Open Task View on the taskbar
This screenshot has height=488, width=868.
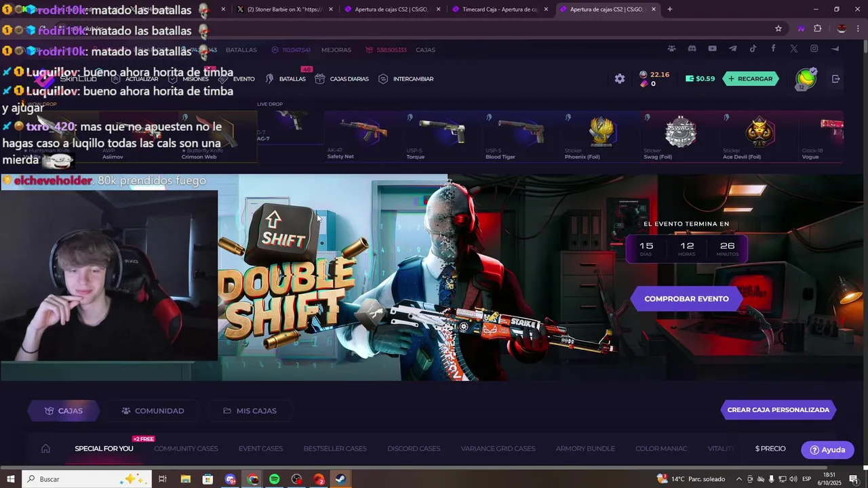tap(163, 479)
